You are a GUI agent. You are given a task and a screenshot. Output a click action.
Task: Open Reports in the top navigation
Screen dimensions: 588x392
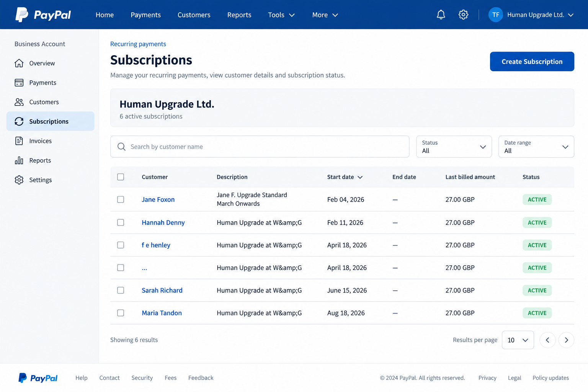pos(239,15)
